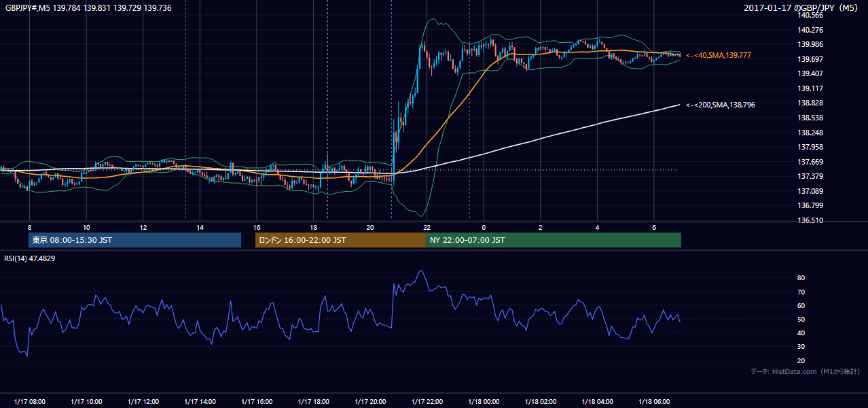This screenshot has width=868, height=408.
Task: Click hour tick 10 under the price chart
Action: click(86, 226)
